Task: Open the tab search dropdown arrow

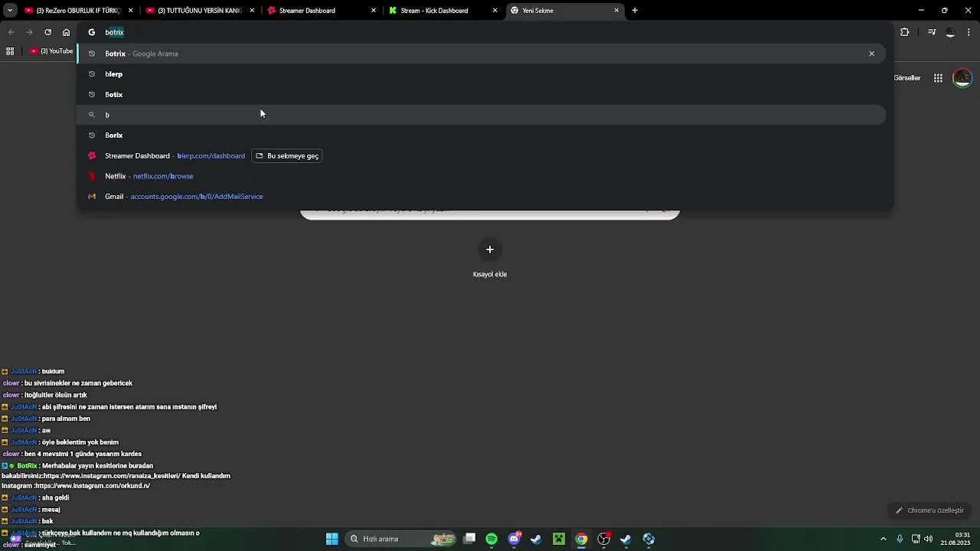Action: pos(10,11)
